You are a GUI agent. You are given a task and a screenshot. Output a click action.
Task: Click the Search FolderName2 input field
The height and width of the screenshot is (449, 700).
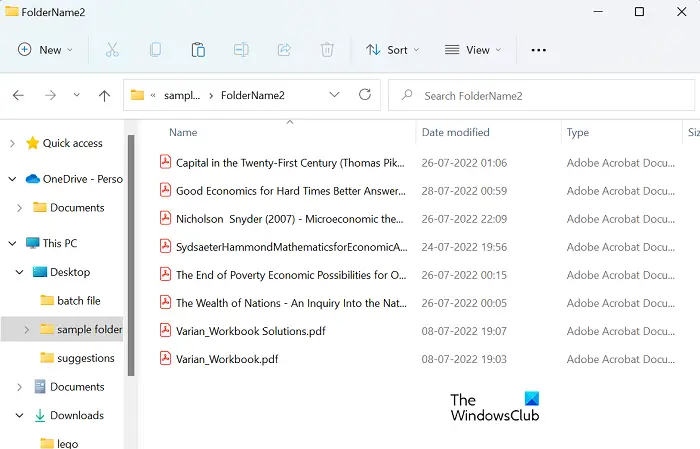coord(542,95)
